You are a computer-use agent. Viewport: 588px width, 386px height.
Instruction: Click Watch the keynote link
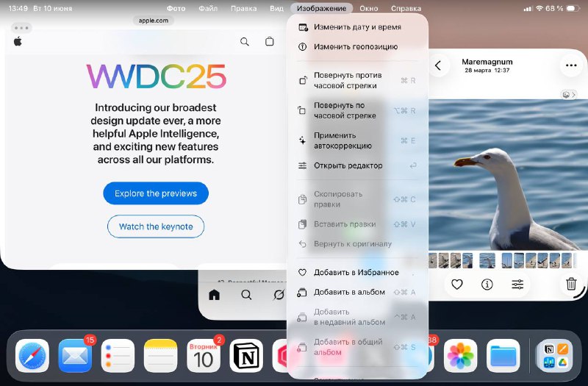(156, 226)
